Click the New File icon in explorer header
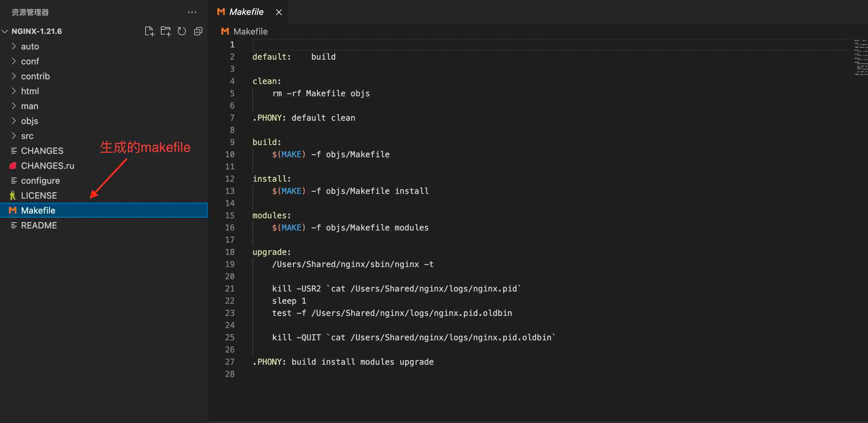Screen dimensions: 868x423 click(x=149, y=31)
